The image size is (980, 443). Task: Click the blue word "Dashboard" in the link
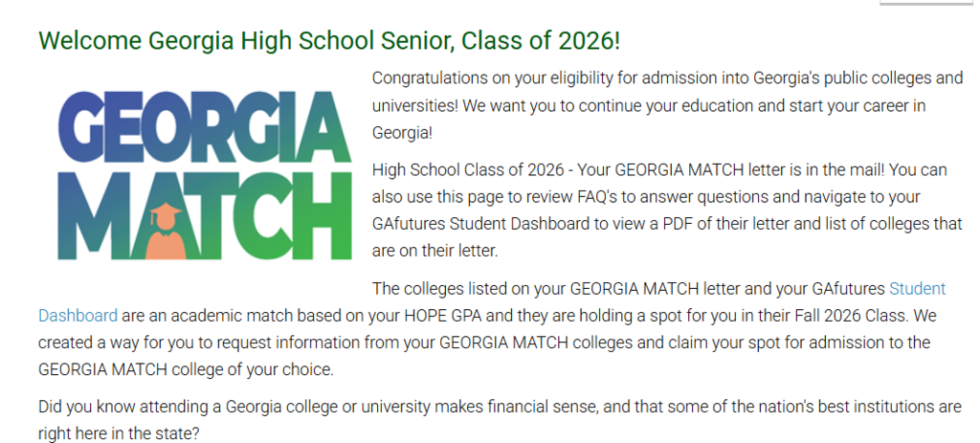pyautogui.click(x=78, y=315)
